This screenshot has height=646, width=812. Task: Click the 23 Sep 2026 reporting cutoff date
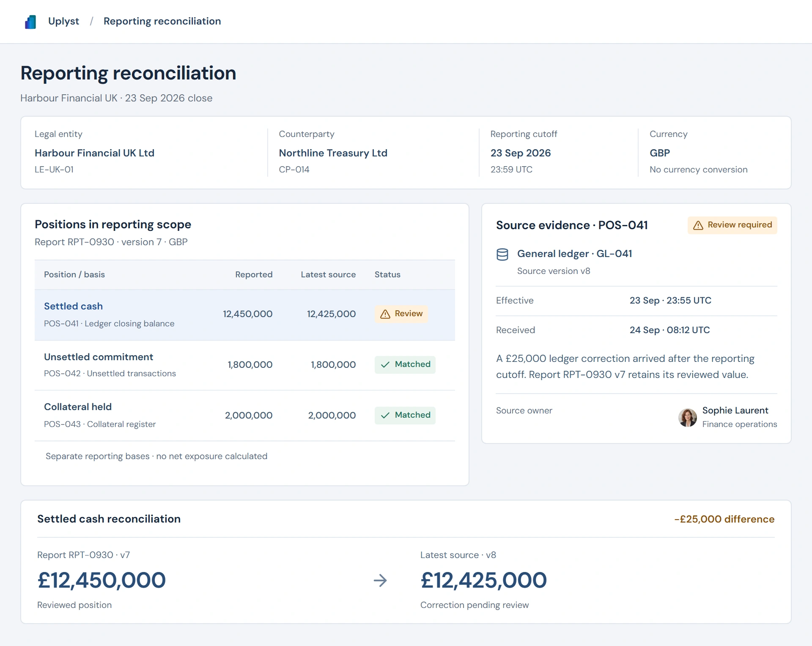pos(521,153)
